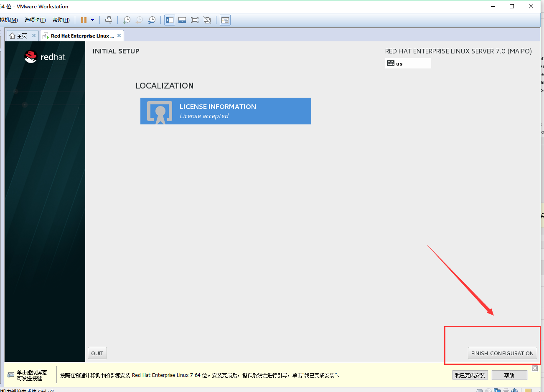
Task: Toggle the thumbnail bar view icon
Action: click(182, 20)
